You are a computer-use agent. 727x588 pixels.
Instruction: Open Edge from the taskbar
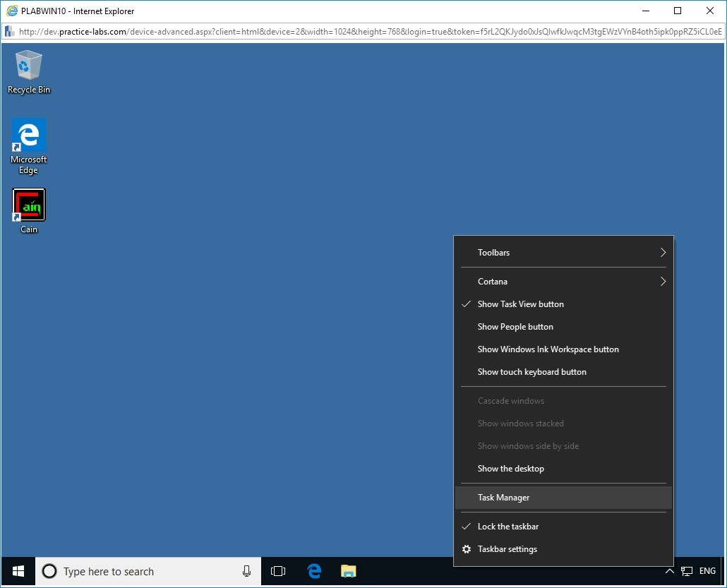click(x=313, y=571)
